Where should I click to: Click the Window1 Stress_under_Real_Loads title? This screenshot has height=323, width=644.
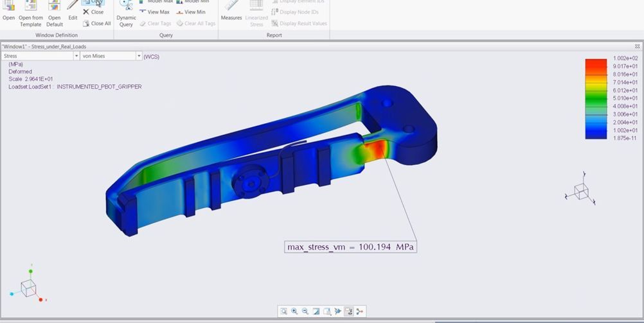(x=44, y=46)
